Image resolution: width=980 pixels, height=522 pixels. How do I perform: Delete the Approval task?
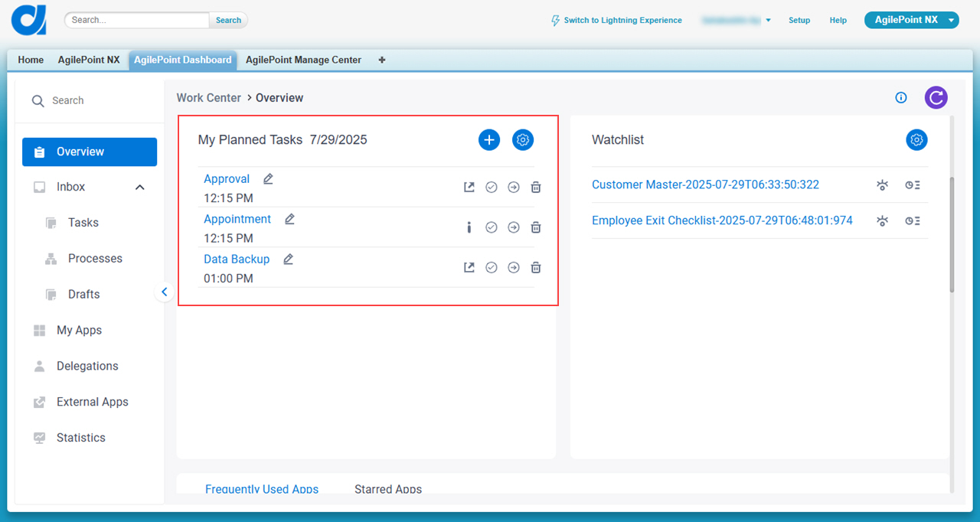tap(536, 187)
